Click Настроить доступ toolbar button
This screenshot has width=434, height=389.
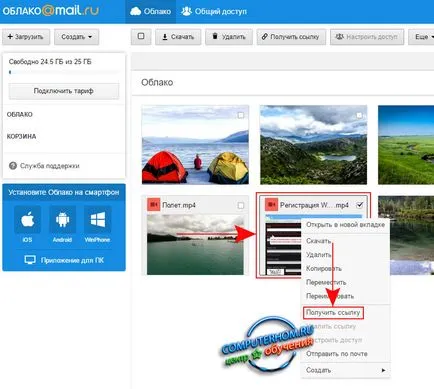pos(367,37)
